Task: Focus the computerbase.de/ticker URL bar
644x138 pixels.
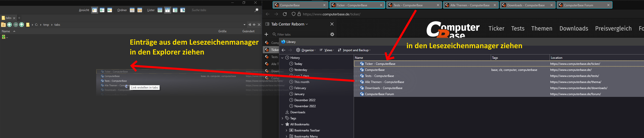Action: click(x=331, y=14)
